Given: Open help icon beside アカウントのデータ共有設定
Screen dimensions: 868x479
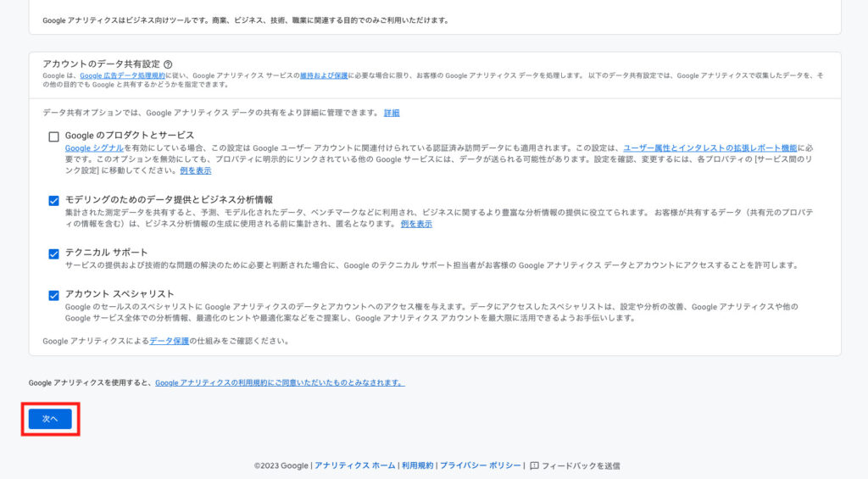Looking at the screenshot, I should 168,64.
